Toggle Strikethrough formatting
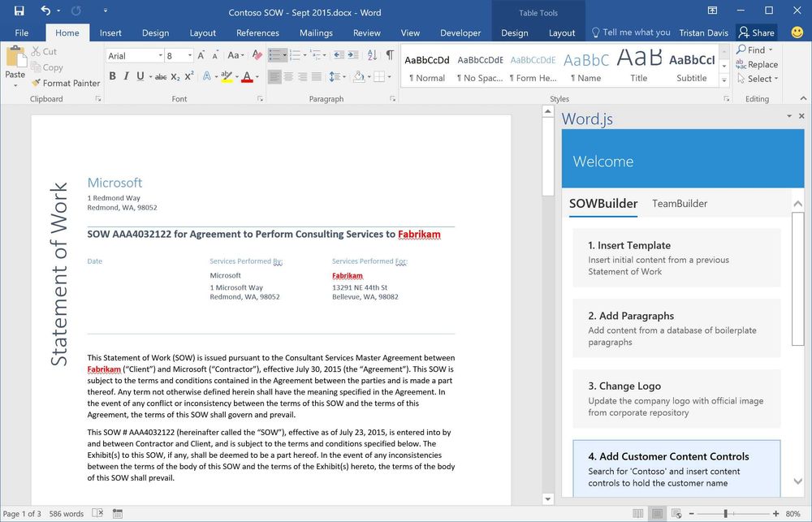Viewport: 812px width, 522px height. point(161,76)
